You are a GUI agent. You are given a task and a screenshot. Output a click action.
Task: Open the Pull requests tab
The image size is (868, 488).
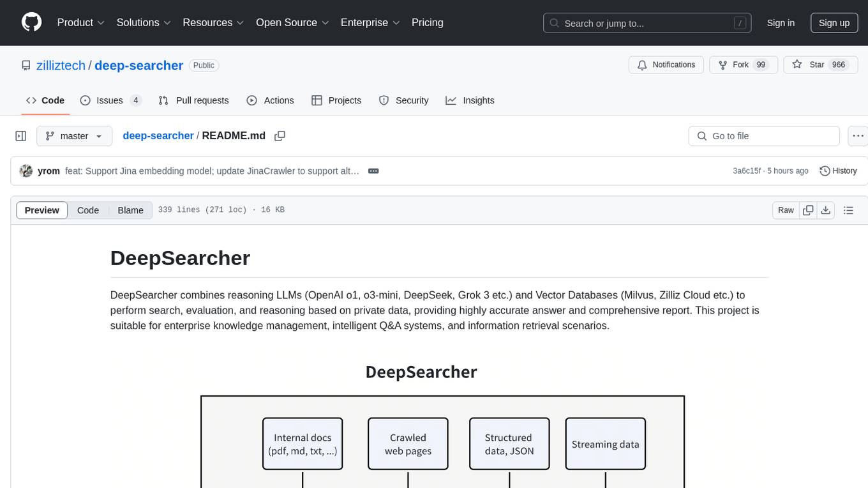[x=193, y=100]
